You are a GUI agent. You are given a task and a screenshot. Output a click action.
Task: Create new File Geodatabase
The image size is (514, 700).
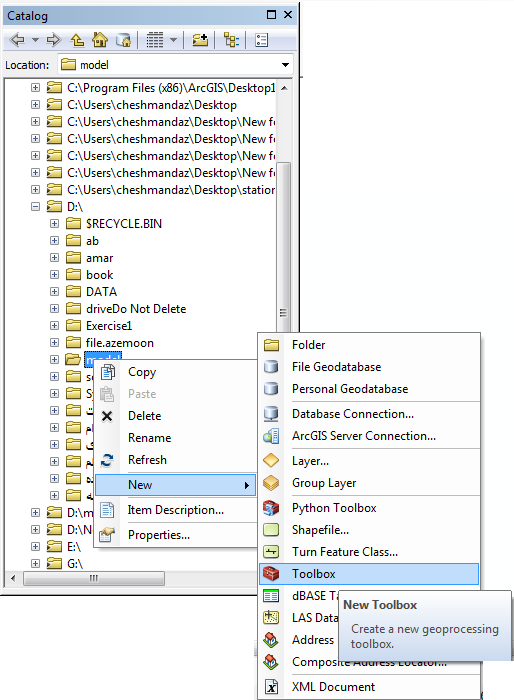point(369,367)
